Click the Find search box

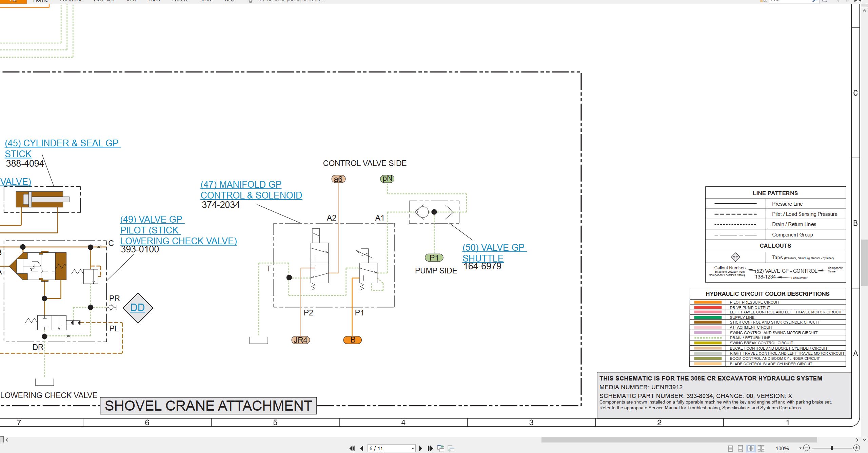pyautogui.click(x=793, y=1)
